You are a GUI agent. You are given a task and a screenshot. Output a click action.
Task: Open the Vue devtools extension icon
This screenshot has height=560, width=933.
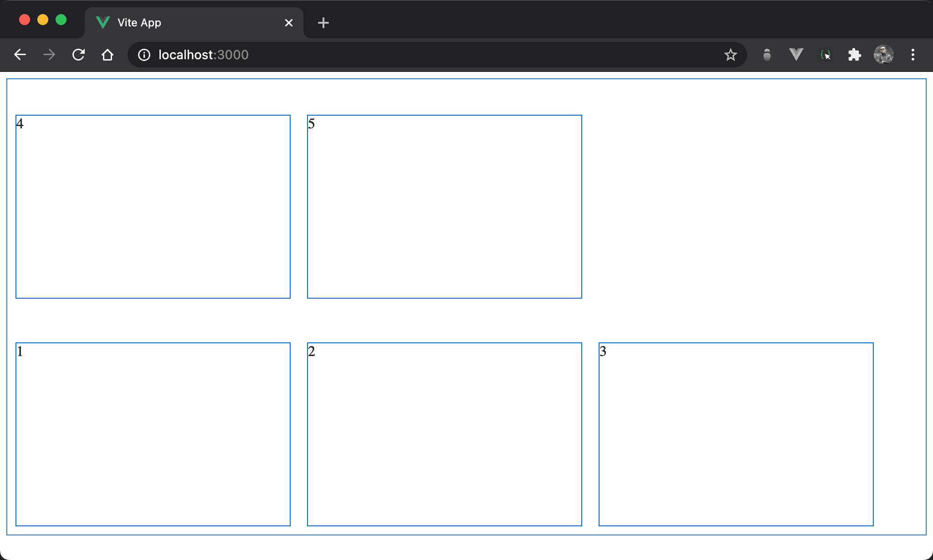[796, 55]
